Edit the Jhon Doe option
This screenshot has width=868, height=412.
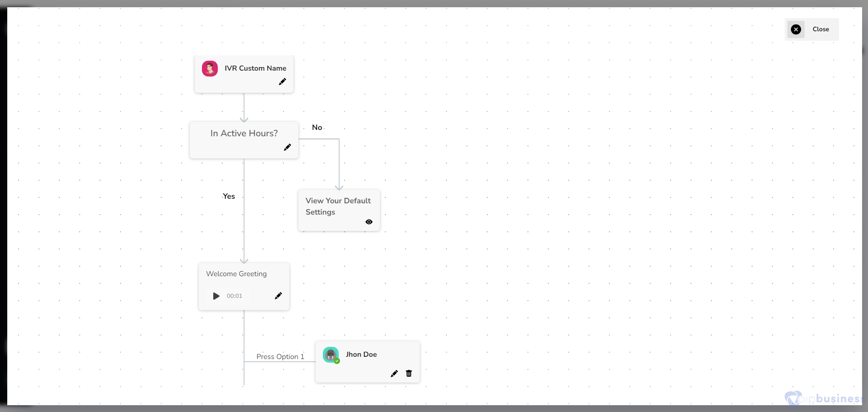[x=394, y=374]
